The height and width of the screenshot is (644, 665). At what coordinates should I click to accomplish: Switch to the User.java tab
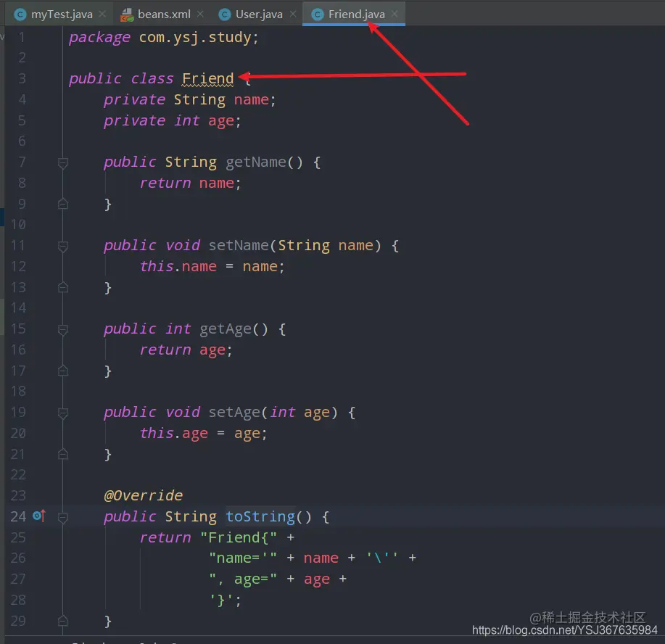coord(259,15)
